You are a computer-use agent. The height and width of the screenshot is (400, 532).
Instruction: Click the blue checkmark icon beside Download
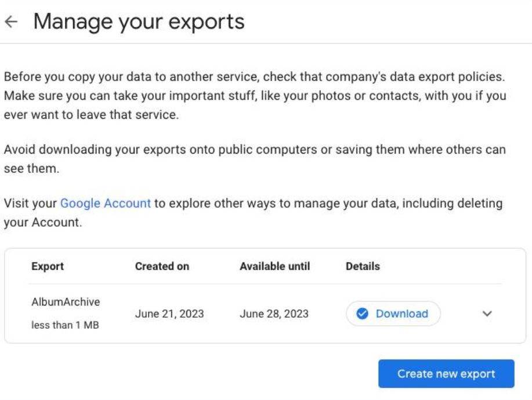(x=362, y=314)
